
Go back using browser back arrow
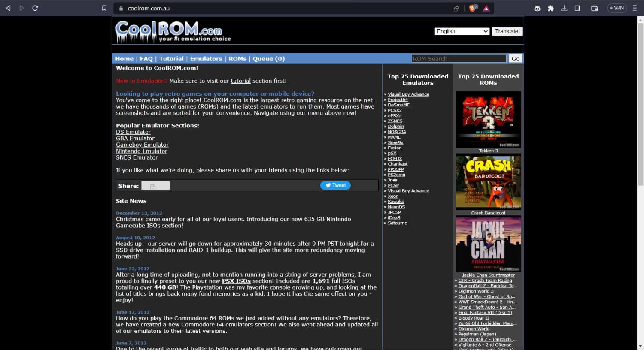[x=8, y=8]
